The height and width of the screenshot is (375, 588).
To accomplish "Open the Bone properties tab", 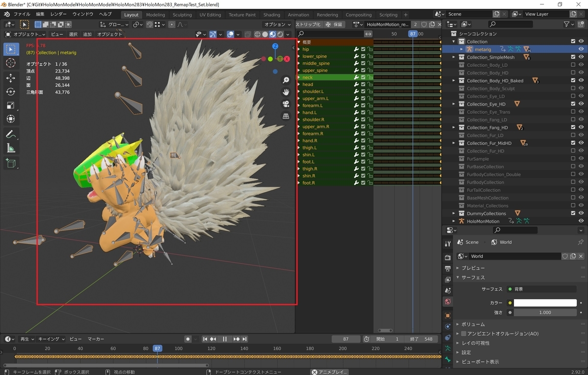I will 447,359.
